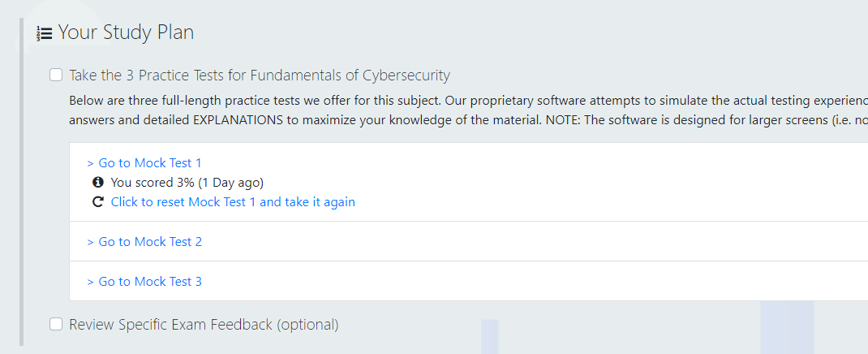
Task: Click the Review Specific Exam Feedback (optional) label
Action: click(204, 324)
